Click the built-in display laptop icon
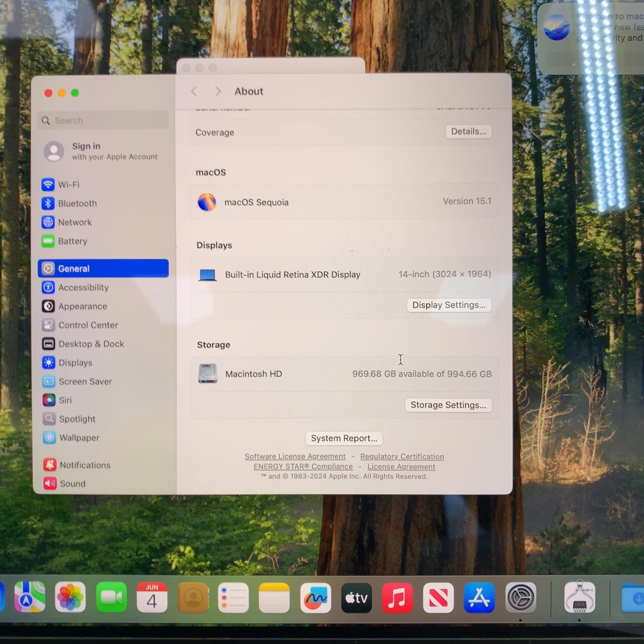Viewport: 644px width, 644px height. (x=207, y=275)
